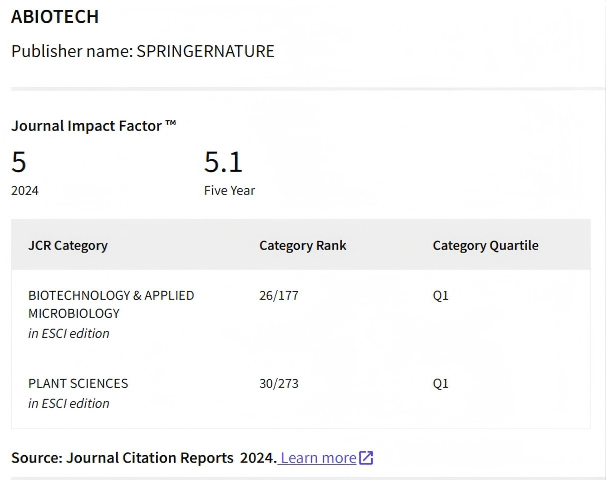Viewport: 607px width, 480px height.
Task: Select the 2024 impact factor value 5
Action: coord(19,161)
